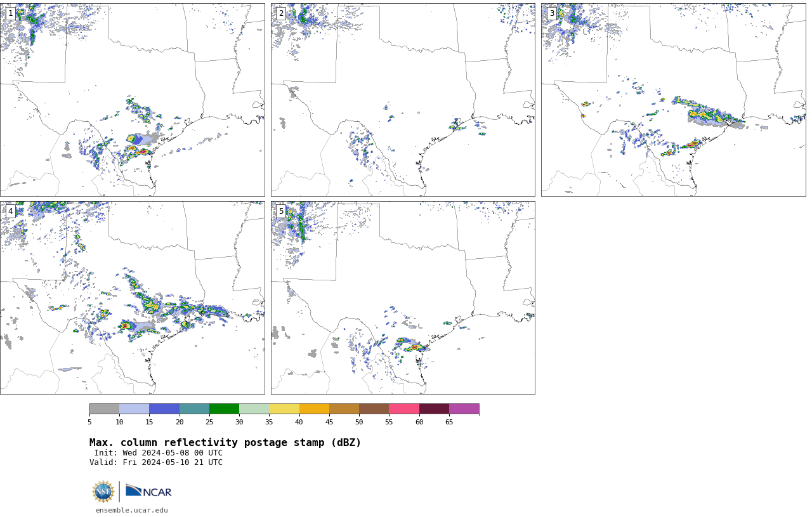The height and width of the screenshot is (517, 812).
Task: Click the Valid: Fri 2024-05-10 21 UTC line
Action: (156, 462)
